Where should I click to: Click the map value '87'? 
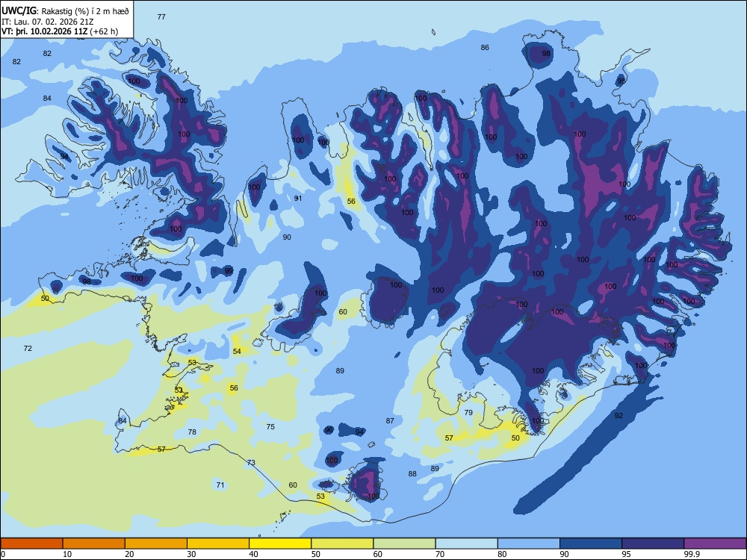[390, 420]
